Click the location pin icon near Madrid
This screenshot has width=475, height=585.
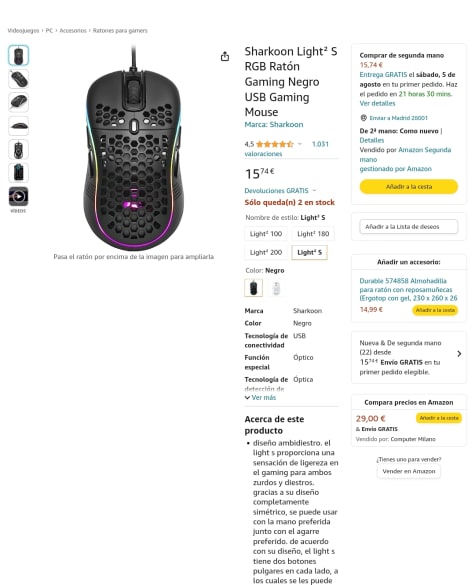pyautogui.click(x=363, y=118)
